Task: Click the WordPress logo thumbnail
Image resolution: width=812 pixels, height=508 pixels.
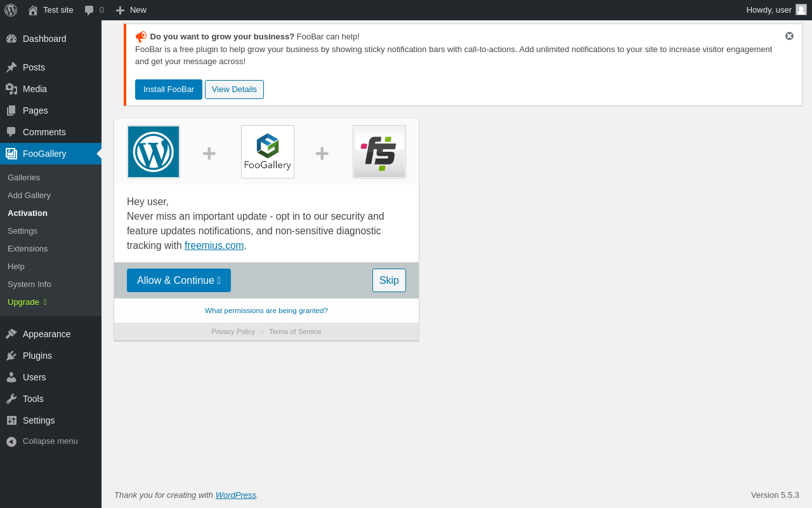Action: 154,152
